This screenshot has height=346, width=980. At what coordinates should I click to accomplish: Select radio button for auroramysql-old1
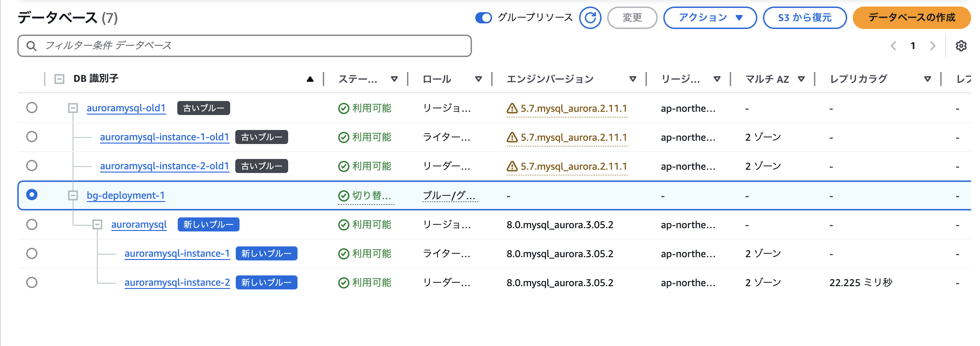32,108
